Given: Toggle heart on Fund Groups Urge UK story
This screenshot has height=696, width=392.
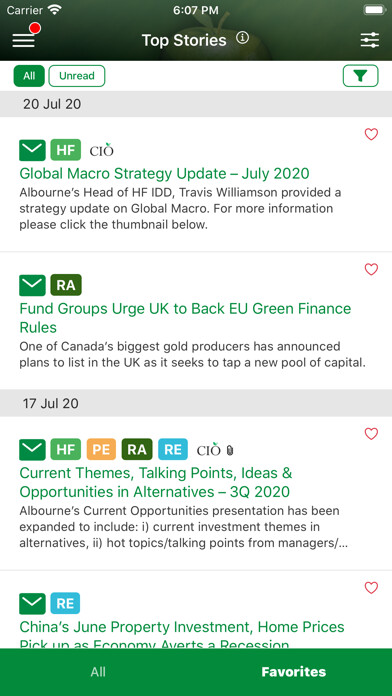Looking at the screenshot, I should point(371,269).
